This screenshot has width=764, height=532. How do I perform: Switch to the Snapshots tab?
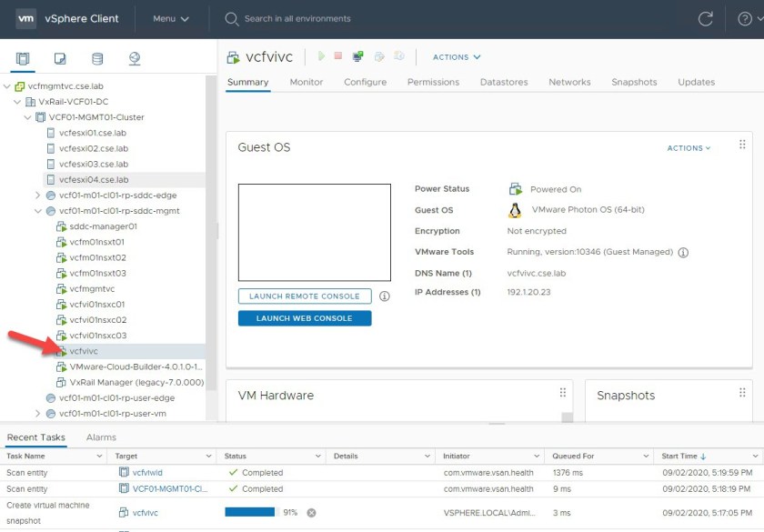tap(634, 82)
